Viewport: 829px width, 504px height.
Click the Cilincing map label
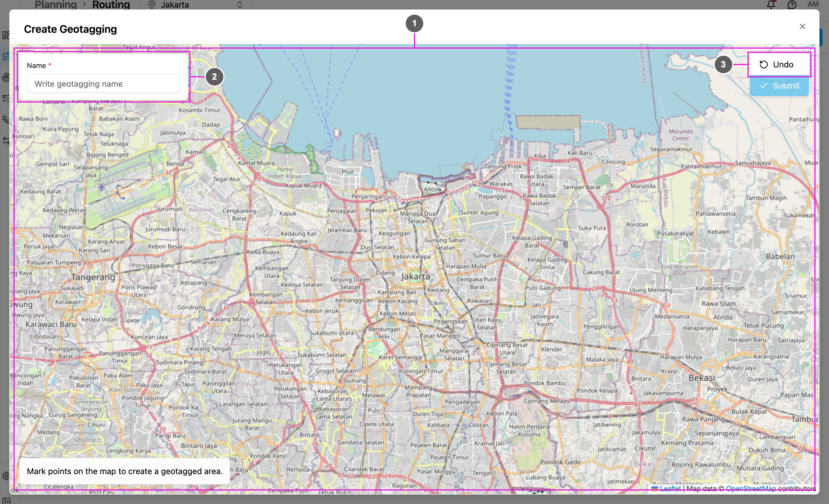pyautogui.click(x=613, y=161)
